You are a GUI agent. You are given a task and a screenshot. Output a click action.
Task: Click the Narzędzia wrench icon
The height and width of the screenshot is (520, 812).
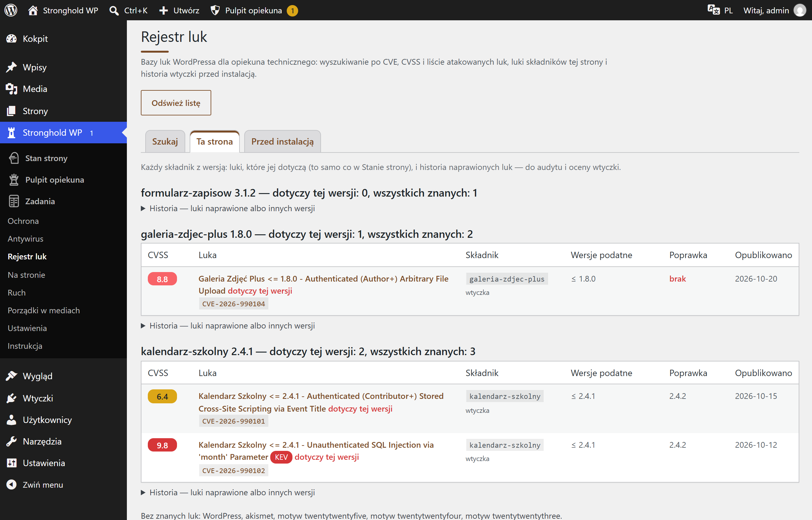[12, 441]
